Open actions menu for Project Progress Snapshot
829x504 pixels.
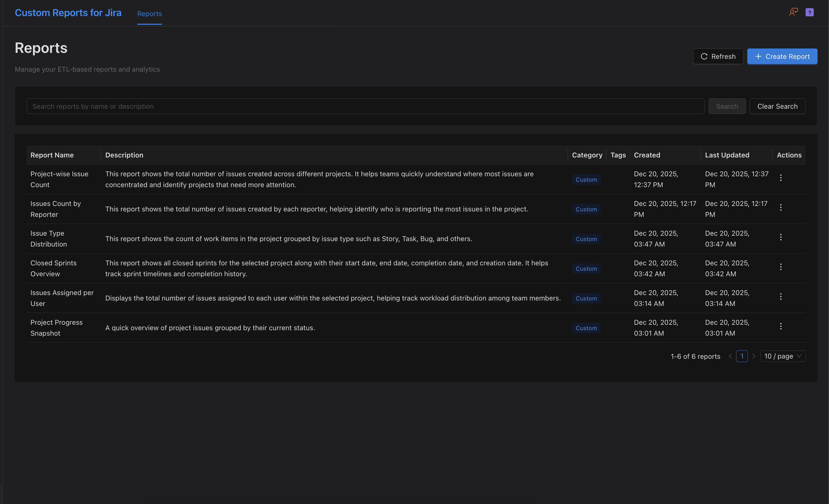pos(781,326)
